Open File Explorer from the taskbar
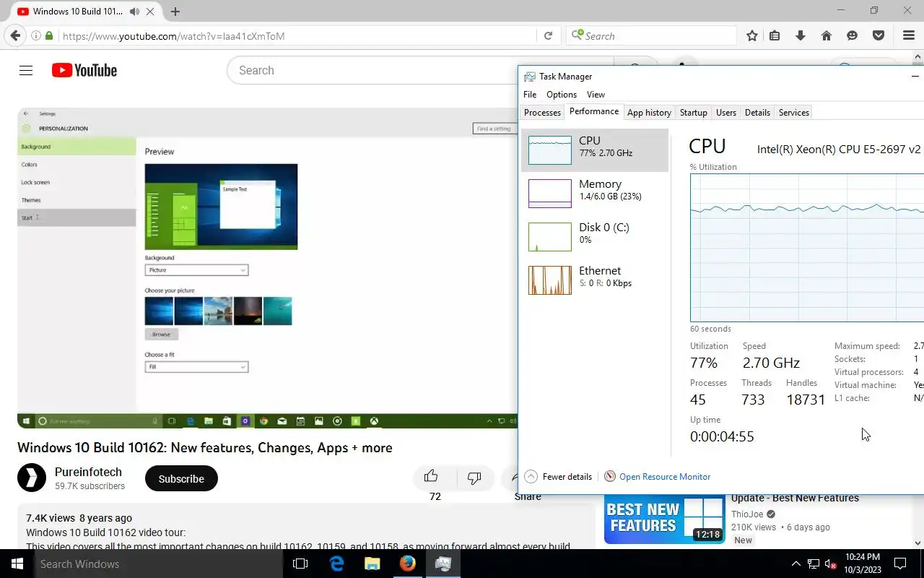The image size is (924, 578). [372, 564]
